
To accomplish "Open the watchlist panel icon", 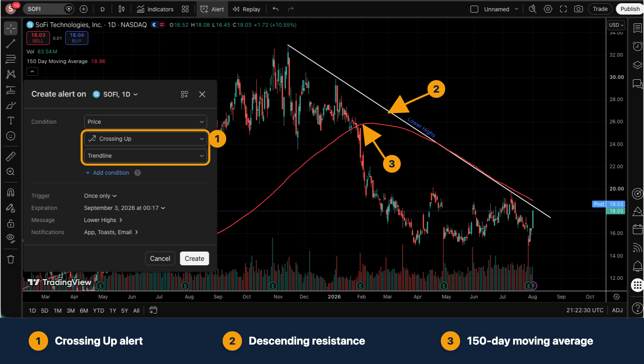I will click(638, 28).
